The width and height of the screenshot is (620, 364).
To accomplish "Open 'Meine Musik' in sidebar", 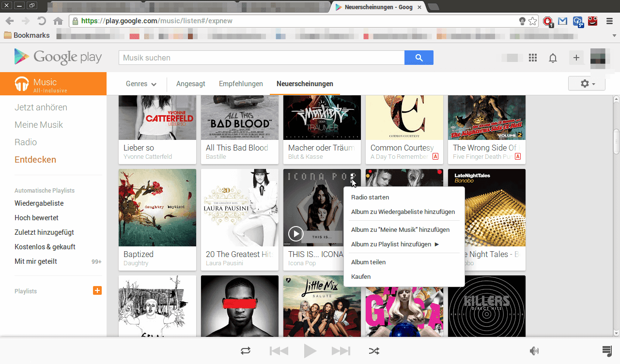I will pos(39,125).
